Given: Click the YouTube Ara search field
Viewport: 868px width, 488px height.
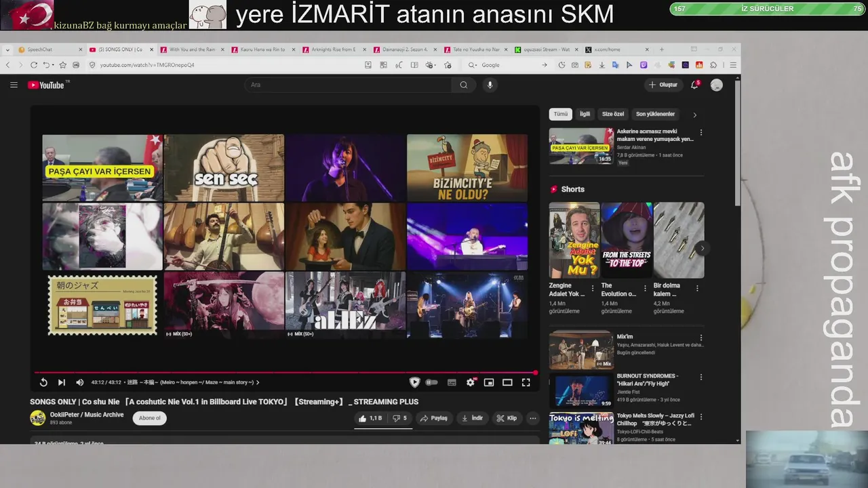Looking at the screenshot, I should 349,85.
